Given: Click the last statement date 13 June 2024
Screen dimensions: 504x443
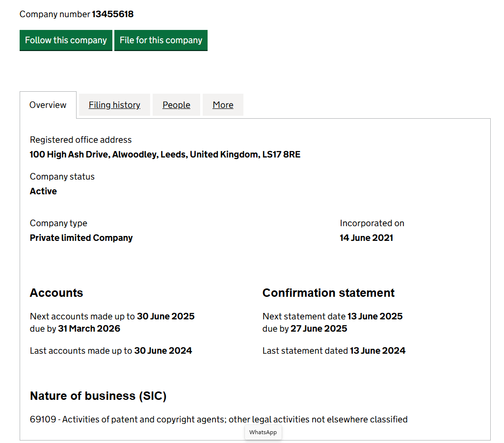Looking at the screenshot, I should pyautogui.click(x=377, y=351).
